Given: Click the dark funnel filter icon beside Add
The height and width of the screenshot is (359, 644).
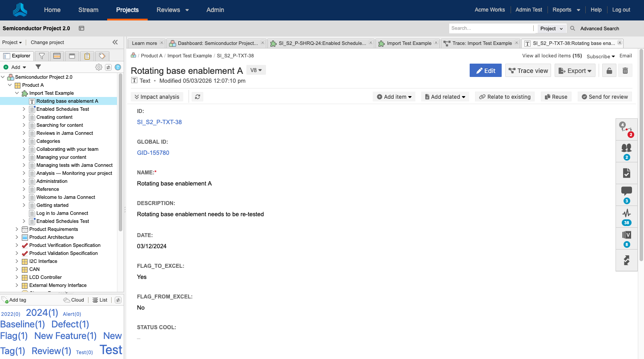Looking at the screenshot, I should click(38, 67).
